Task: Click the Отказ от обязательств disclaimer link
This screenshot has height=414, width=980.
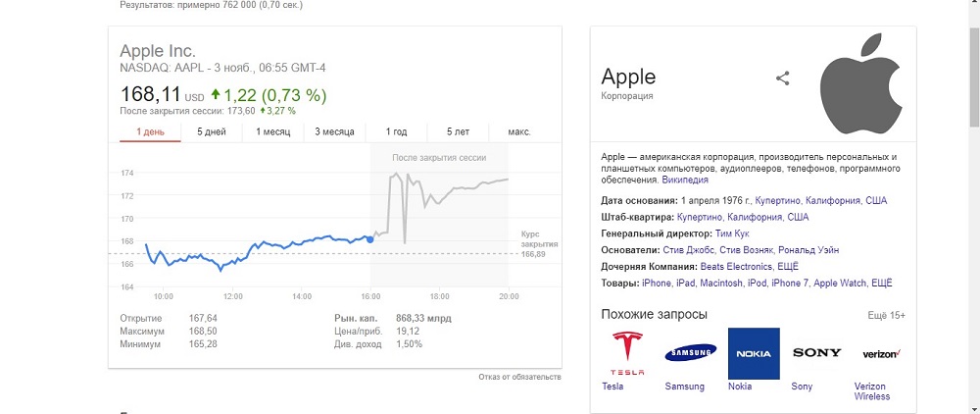Action: click(519, 377)
